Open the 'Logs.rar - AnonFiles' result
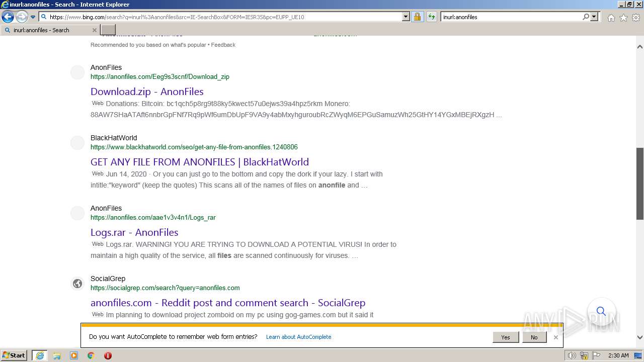 coord(134,232)
